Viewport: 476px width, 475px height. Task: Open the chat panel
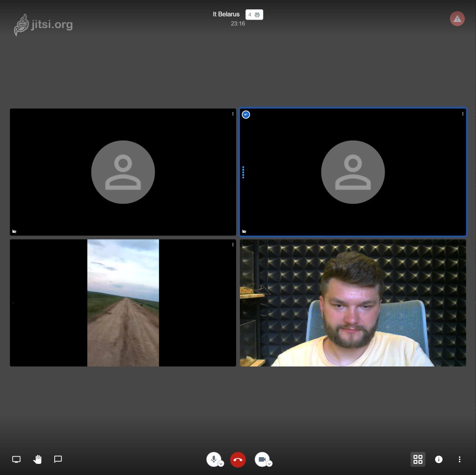58,459
